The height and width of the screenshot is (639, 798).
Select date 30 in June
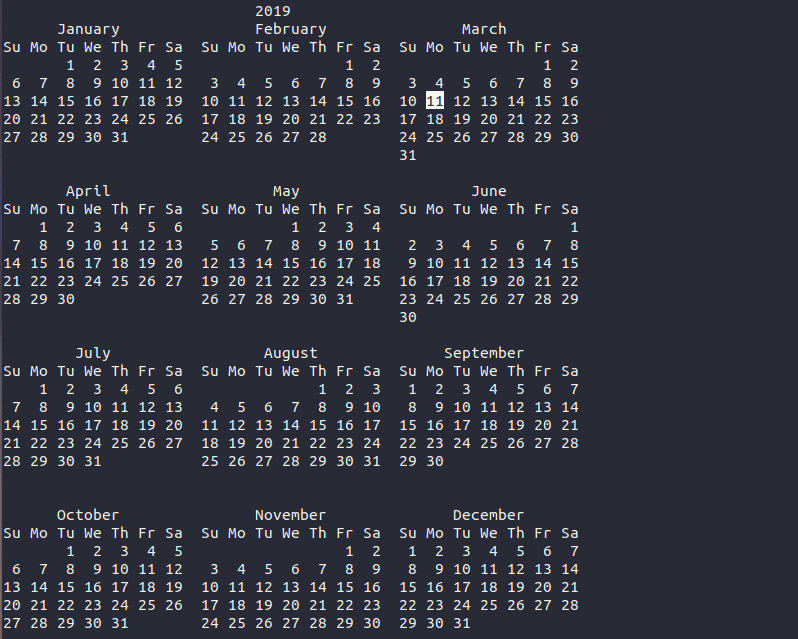(x=408, y=317)
